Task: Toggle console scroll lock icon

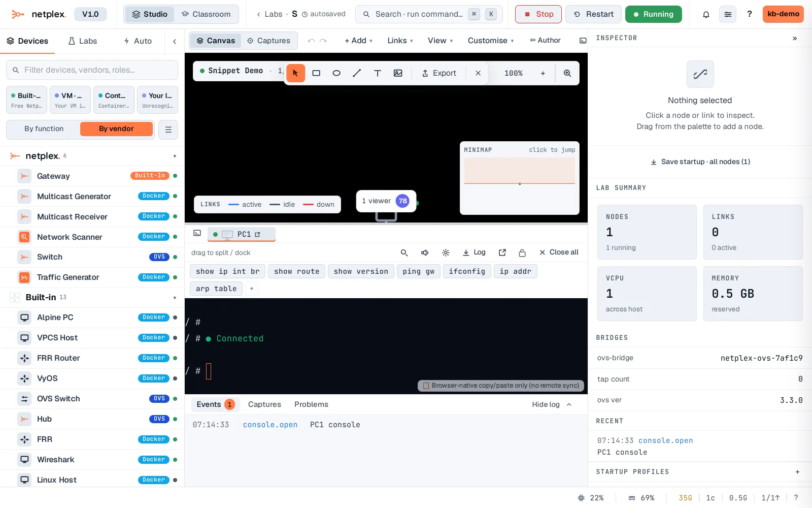Action: coord(522,252)
